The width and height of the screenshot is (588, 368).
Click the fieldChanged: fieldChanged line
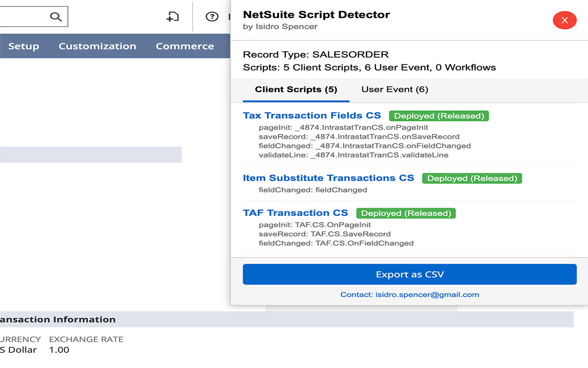[313, 190]
